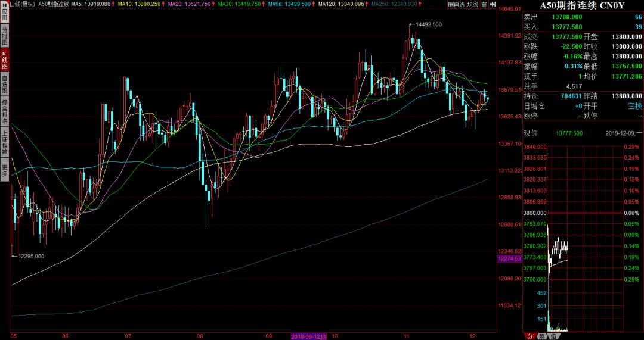644x340 pixels.
Task: Click month label 11 on time axis
Action: tap(407, 336)
